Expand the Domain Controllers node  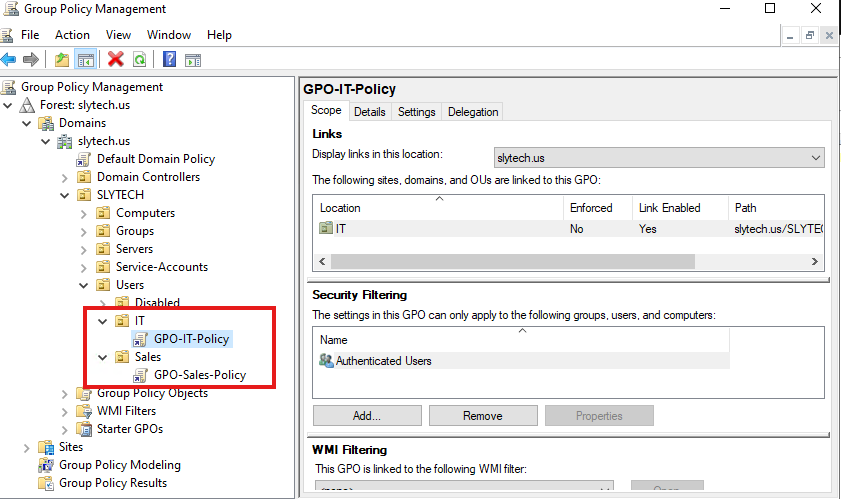pos(64,178)
